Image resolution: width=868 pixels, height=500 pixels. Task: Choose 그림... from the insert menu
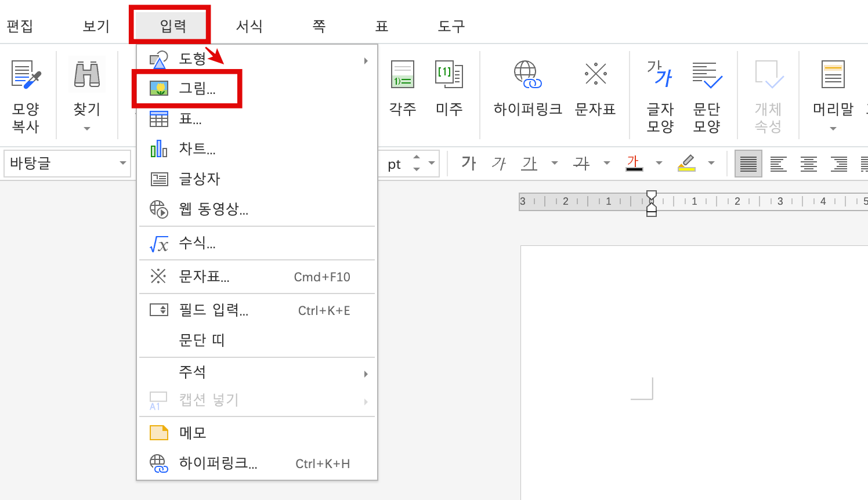[257, 89]
